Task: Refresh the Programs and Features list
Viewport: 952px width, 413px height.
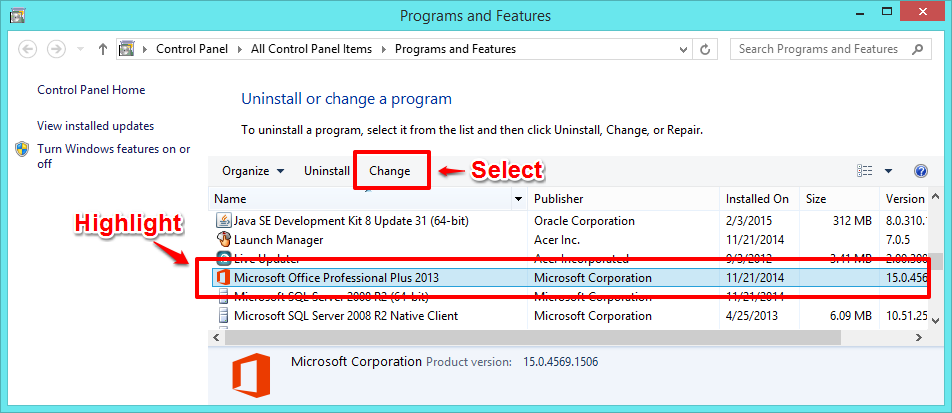Action: [705, 50]
